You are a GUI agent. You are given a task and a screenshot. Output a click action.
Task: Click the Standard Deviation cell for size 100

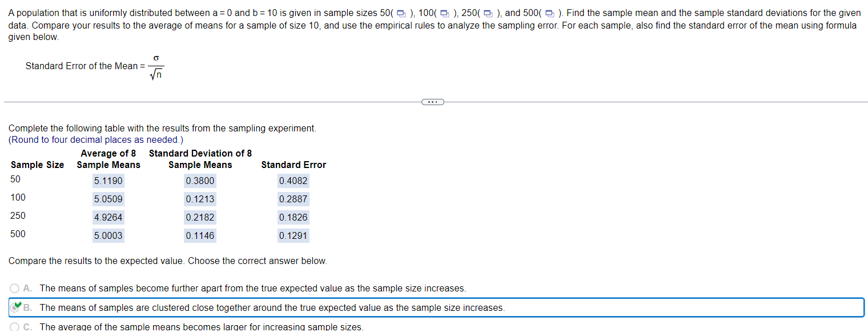200,199
